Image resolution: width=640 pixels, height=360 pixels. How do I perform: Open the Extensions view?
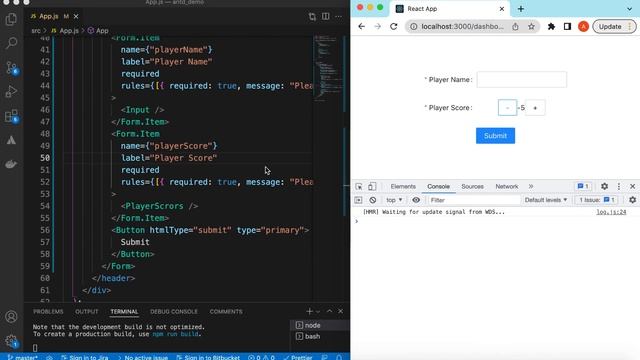tap(11, 116)
